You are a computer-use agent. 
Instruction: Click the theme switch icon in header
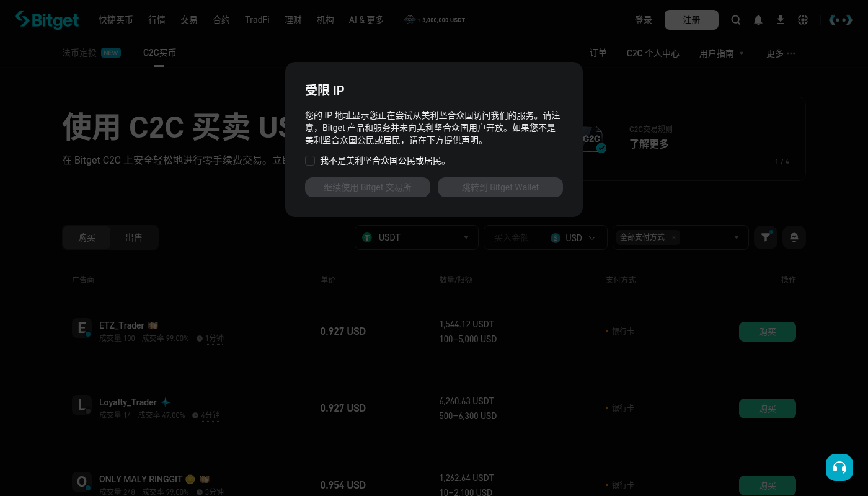click(x=841, y=20)
